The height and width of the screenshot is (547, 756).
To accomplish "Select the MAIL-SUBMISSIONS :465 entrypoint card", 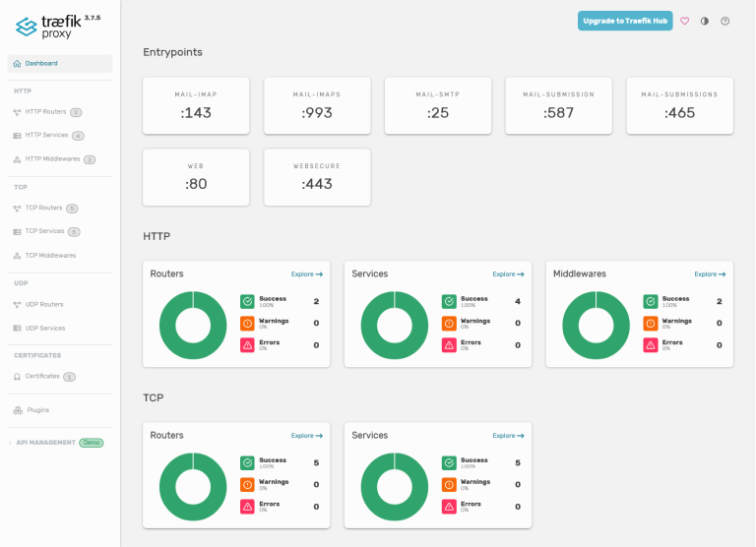I will tap(680, 105).
